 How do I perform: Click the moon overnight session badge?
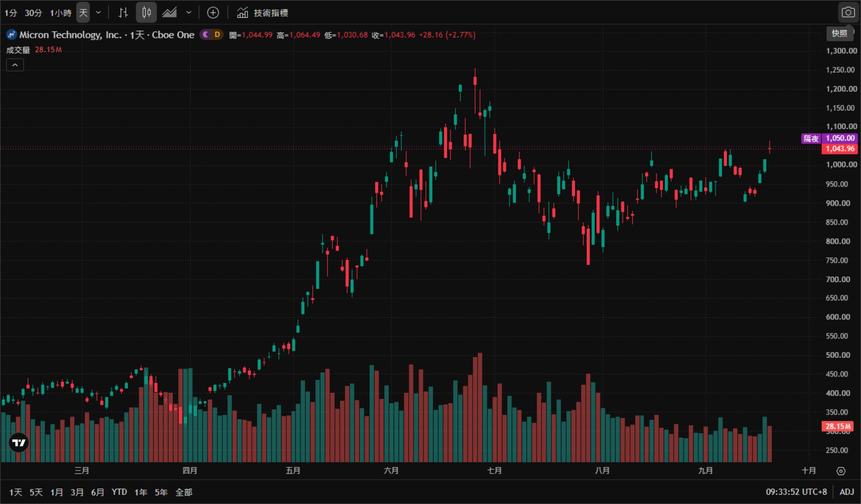pos(206,34)
